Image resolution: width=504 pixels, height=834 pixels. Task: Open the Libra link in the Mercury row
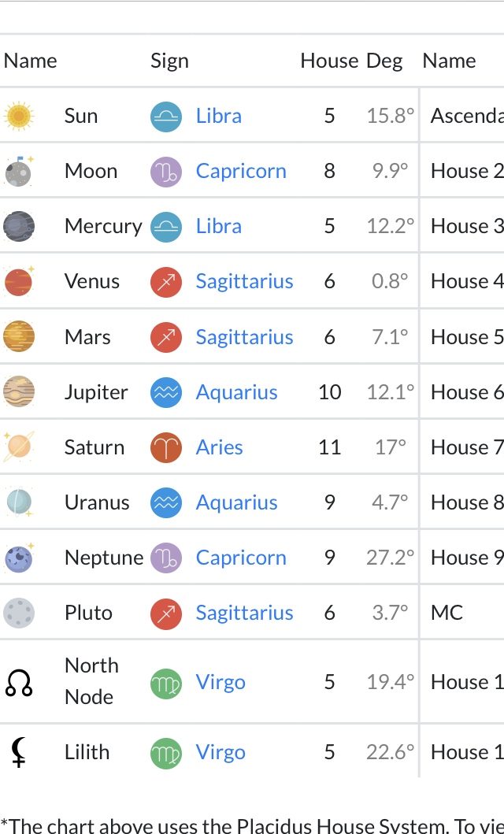(x=219, y=226)
